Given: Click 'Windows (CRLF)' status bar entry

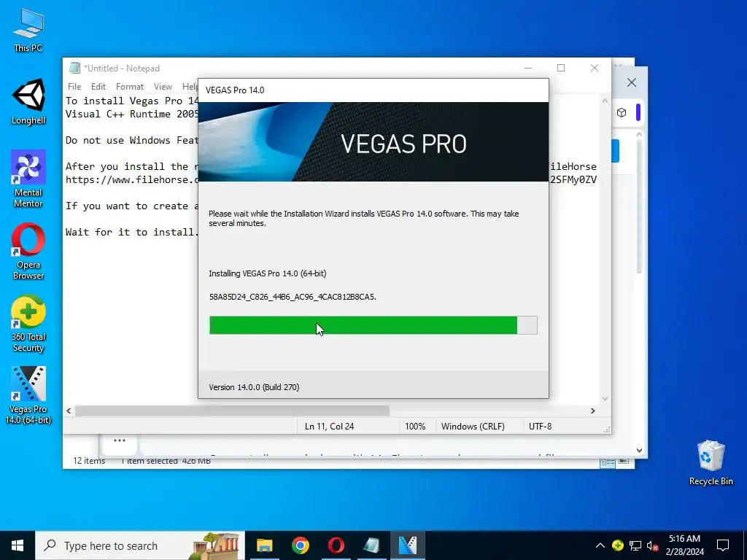Looking at the screenshot, I should [473, 426].
